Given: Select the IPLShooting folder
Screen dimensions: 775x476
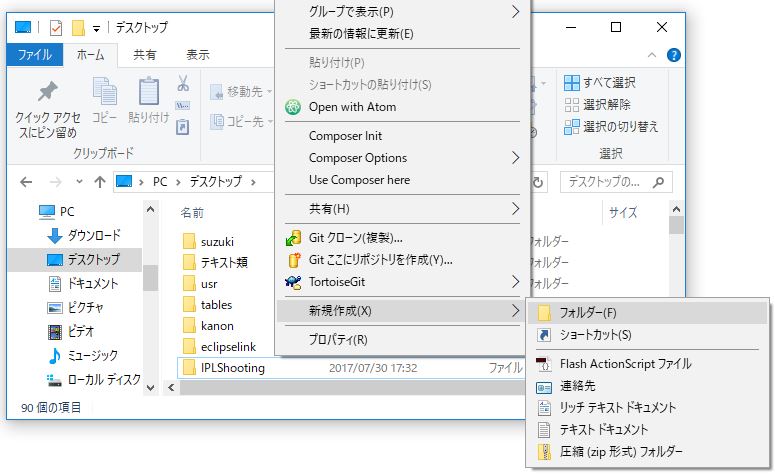Looking at the screenshot, I should click(223, 368).
